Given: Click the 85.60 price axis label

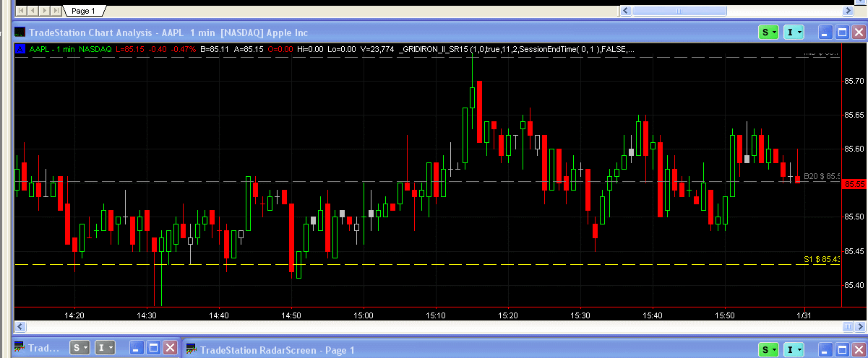Looking at the screenshot, I should click(x=854, y=149).
